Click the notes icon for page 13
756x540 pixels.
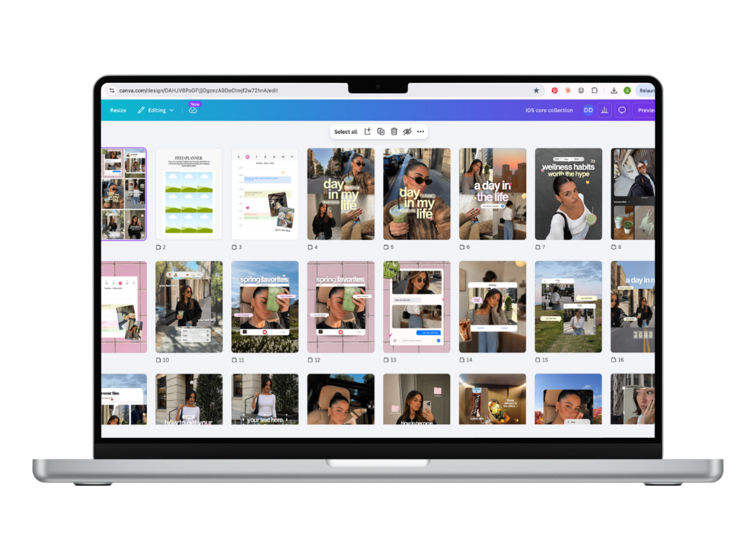tap(386, 360)
